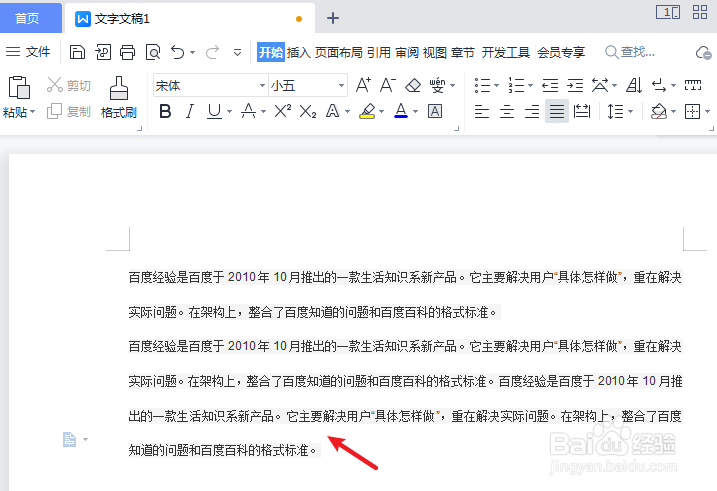The width and height of the screenshot is (717, 491).
Task: Expand the 粘贴 paste options arrow
Action: pyautogui.click(x=32, y=112)
